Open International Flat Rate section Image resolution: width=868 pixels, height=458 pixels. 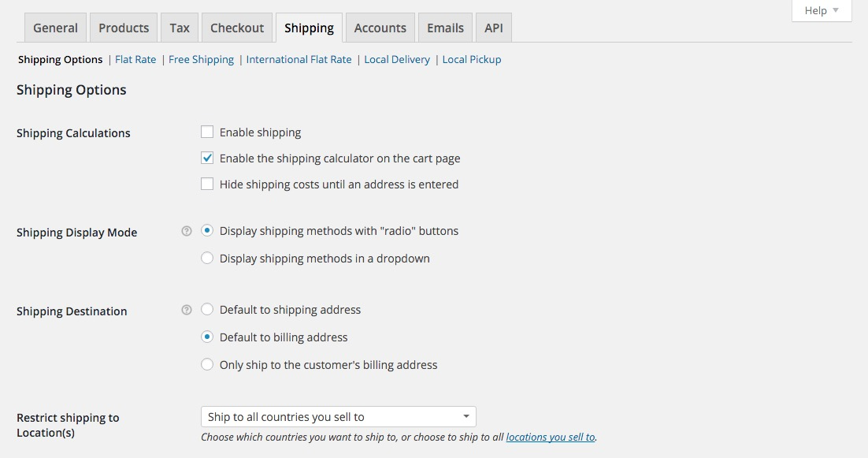click(x=299, y=59)
